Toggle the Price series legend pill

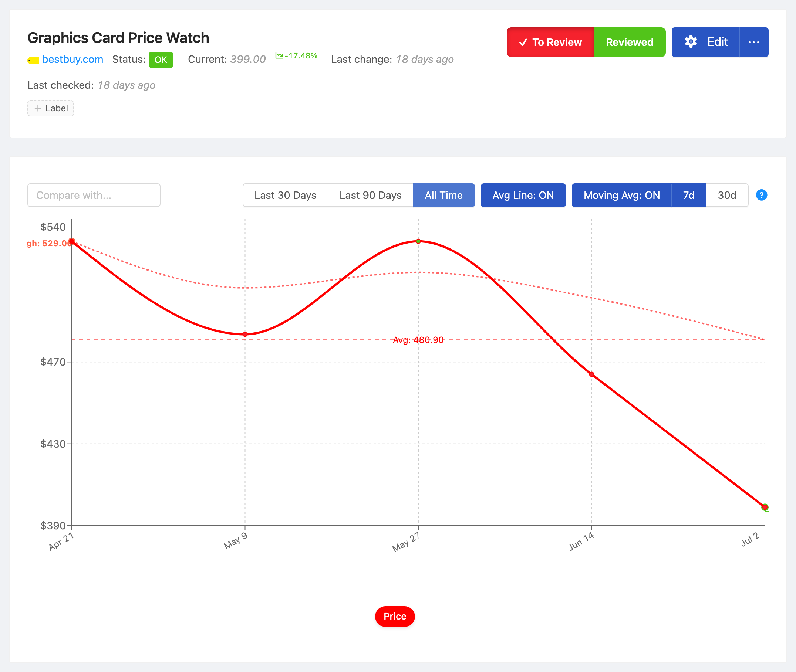click(395, 617)
